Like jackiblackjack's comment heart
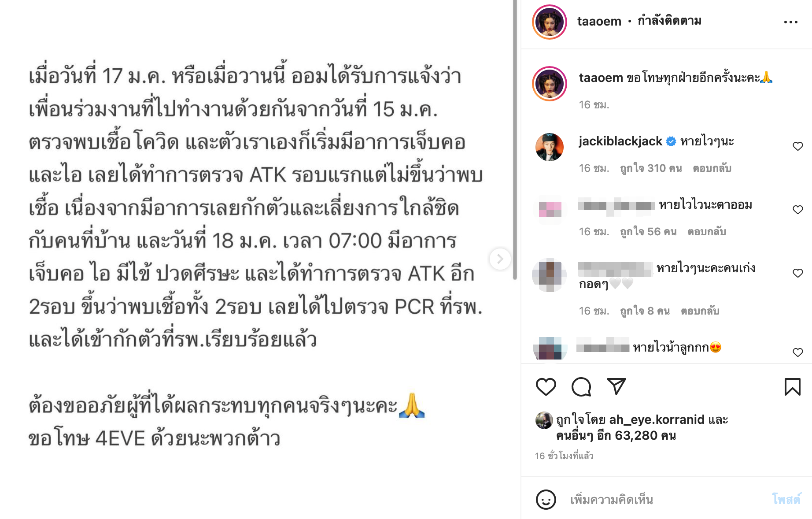 coord(798,146)
